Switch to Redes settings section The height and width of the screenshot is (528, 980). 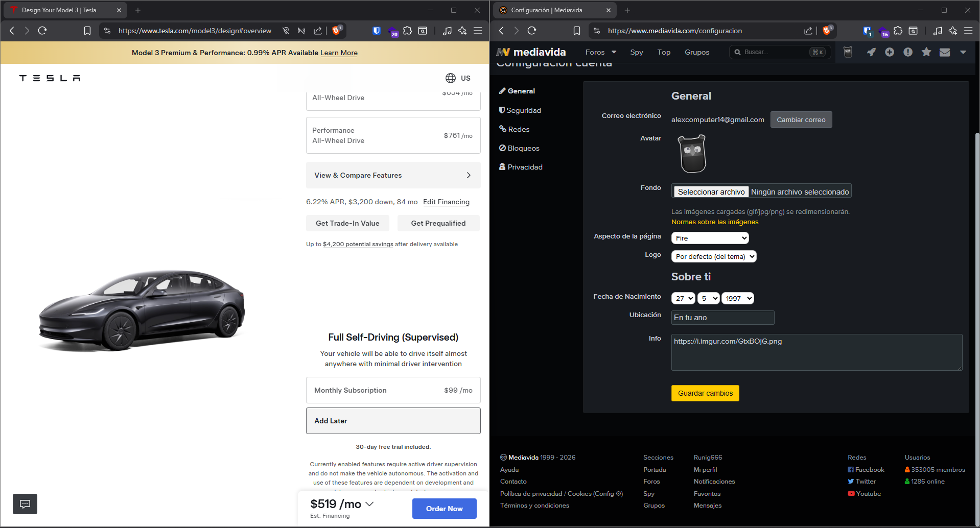[514, 129]
